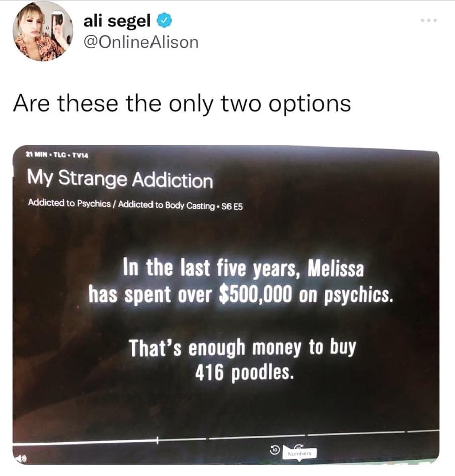Open the tweet's three-dot more menu
Screen dimensions: 455x476
[429, 20]
